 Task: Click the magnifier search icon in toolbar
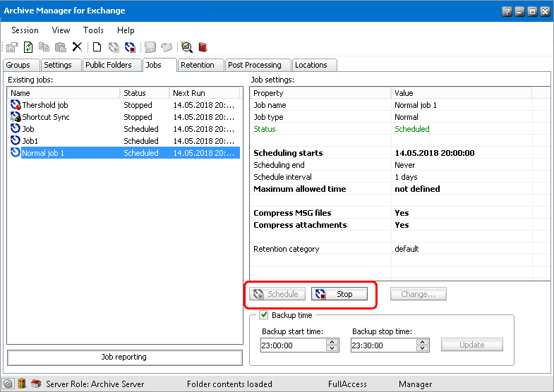pos(186,47)
